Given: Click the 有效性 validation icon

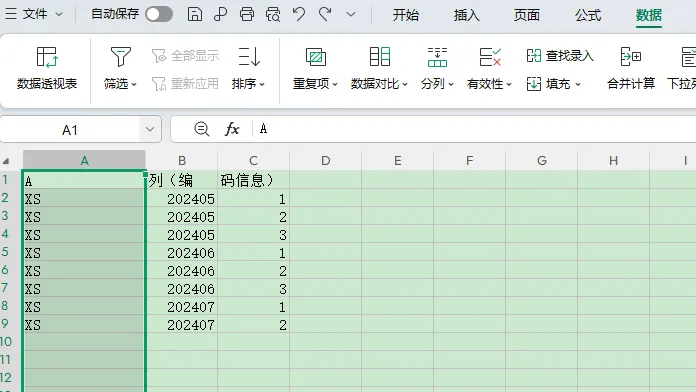Looking at the screenshot, I should click(490, 57).
